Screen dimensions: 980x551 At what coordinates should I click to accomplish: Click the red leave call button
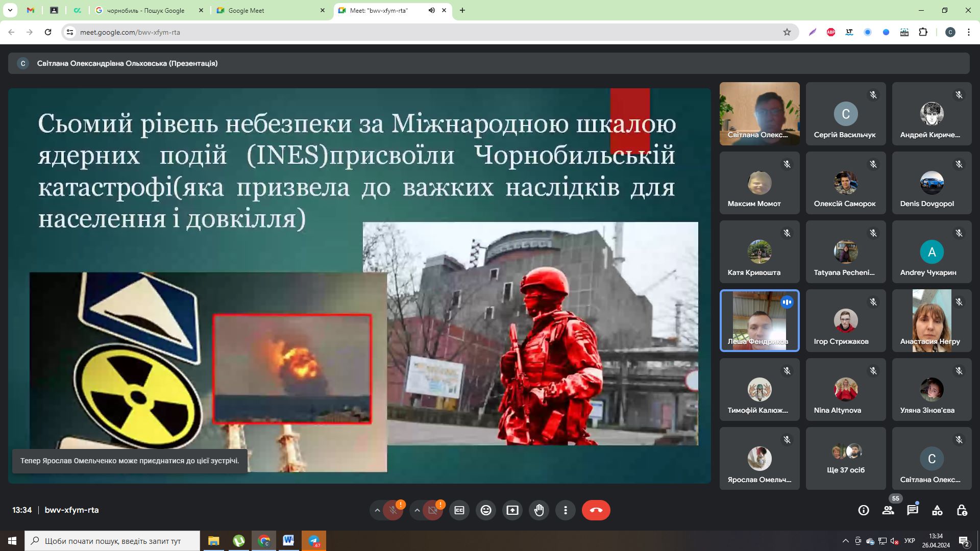click(x=596, y=510)
